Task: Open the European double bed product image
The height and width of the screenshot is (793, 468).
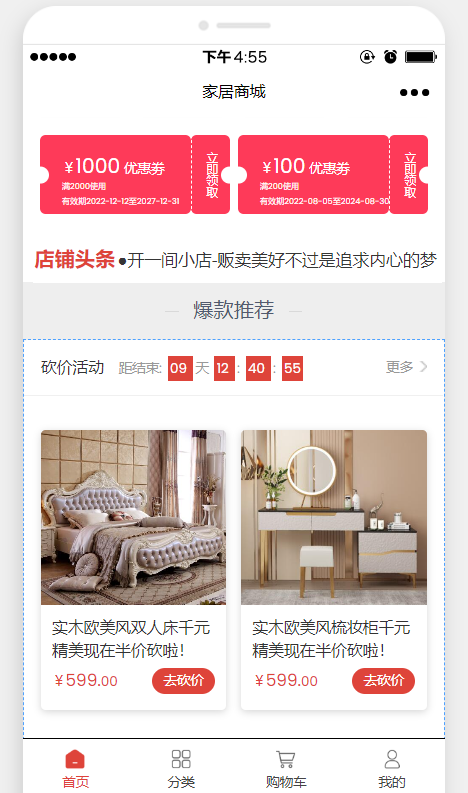Action: [134, 517]
